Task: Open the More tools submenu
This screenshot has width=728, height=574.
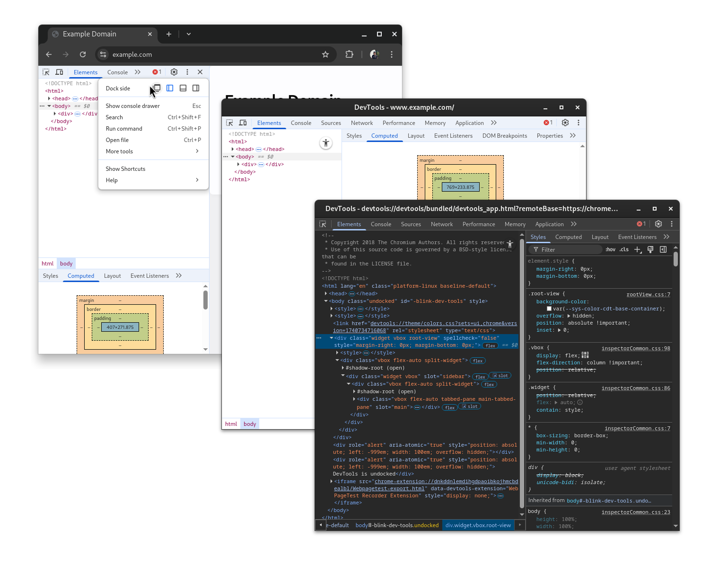Action: [x=152, y=151]
